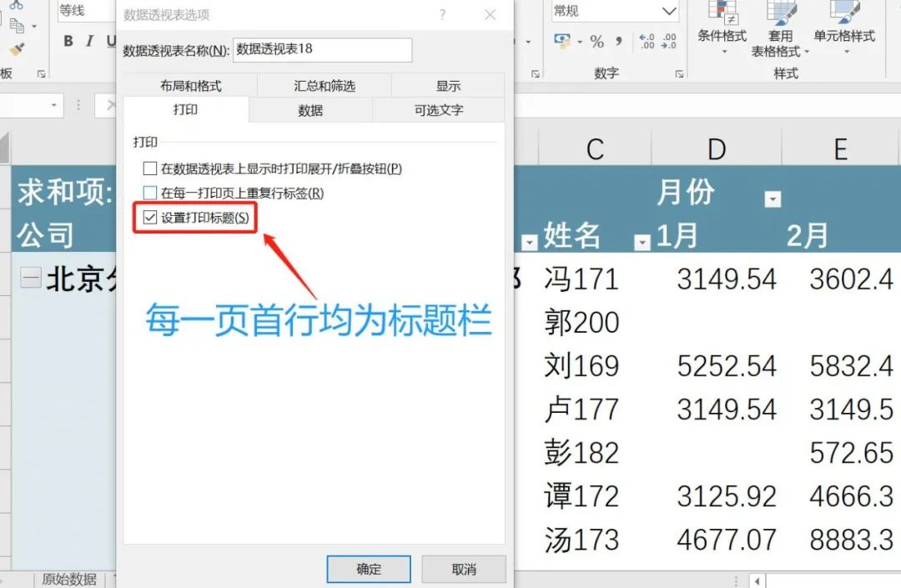Click the 取消 button
Screen dimensions: 901x588
(x=464, y=569)
